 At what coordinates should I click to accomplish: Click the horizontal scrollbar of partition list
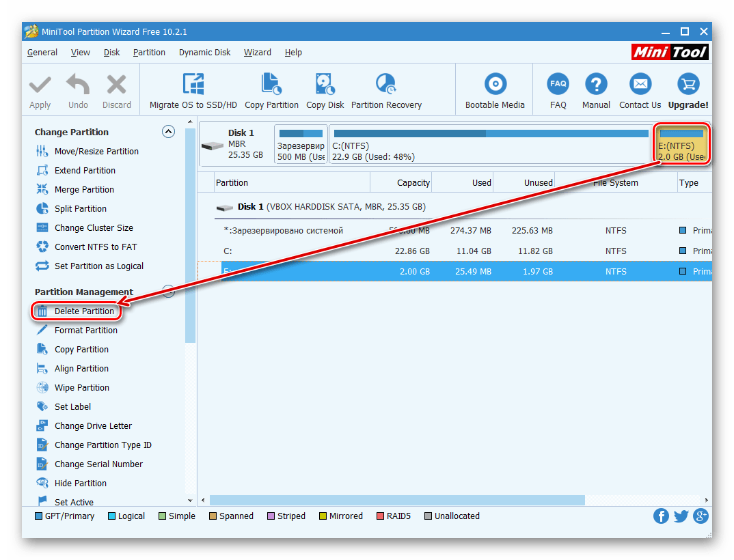coord(396,501)
